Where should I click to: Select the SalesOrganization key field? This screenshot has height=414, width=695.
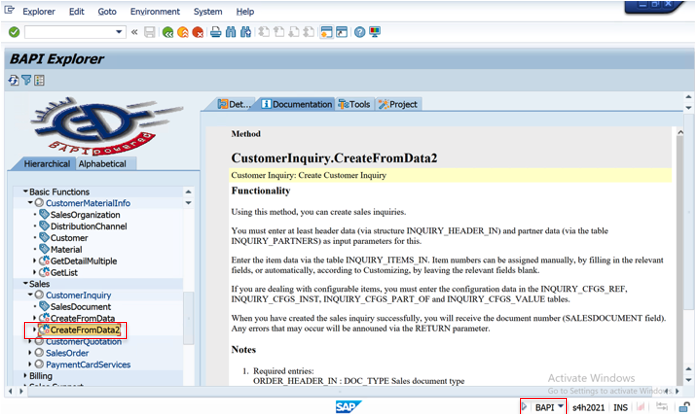pos(85,215)
